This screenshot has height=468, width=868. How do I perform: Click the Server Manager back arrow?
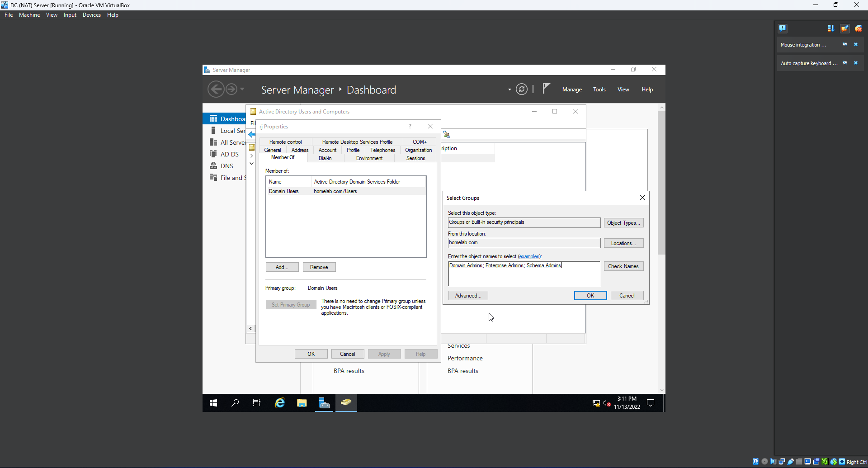216,89
